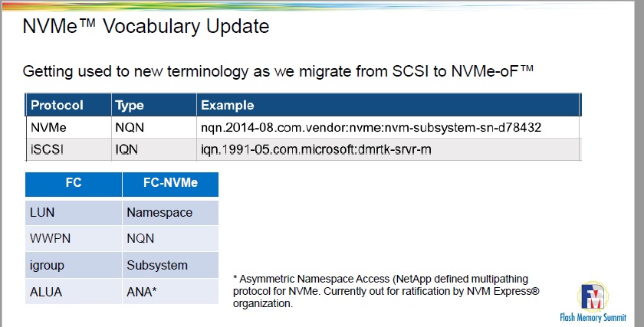644x327 pixels.
Task: Click the igroup cell
Action: [x=47, y=265]
